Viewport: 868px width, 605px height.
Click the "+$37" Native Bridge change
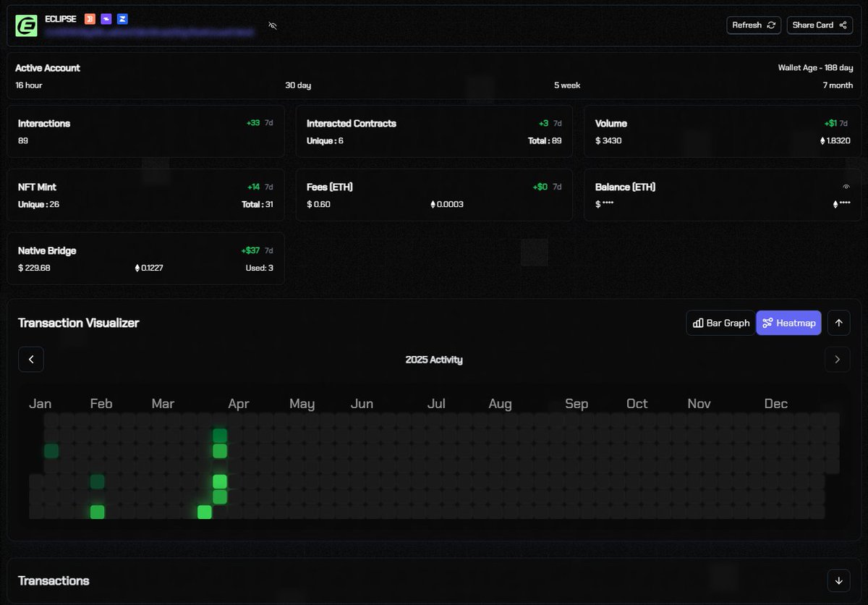click(x=250, y=250)
